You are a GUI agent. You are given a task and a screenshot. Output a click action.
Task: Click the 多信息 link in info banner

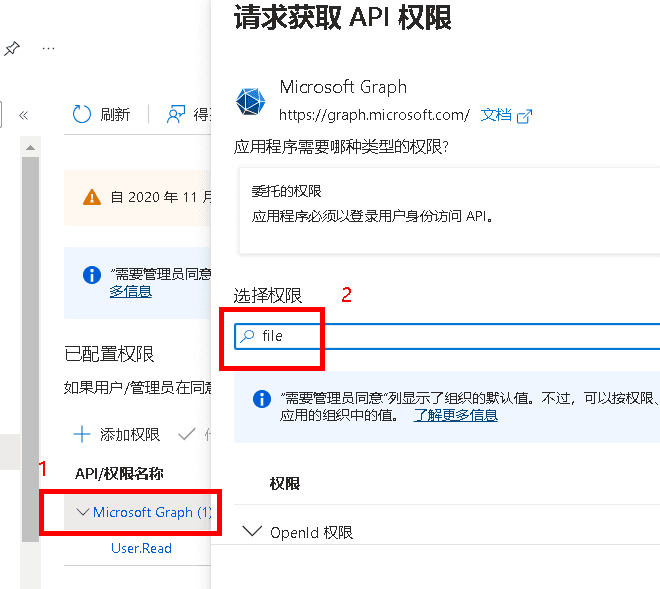coord(130,292)
